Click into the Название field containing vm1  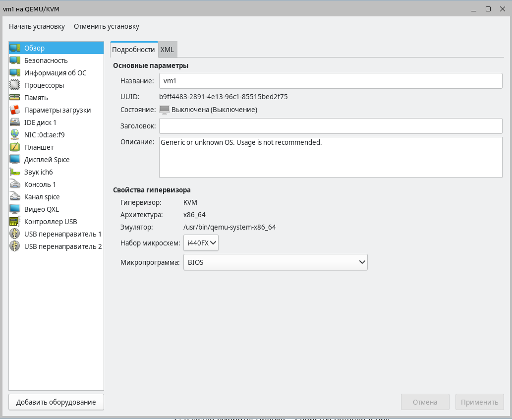(x=330, y=81)
